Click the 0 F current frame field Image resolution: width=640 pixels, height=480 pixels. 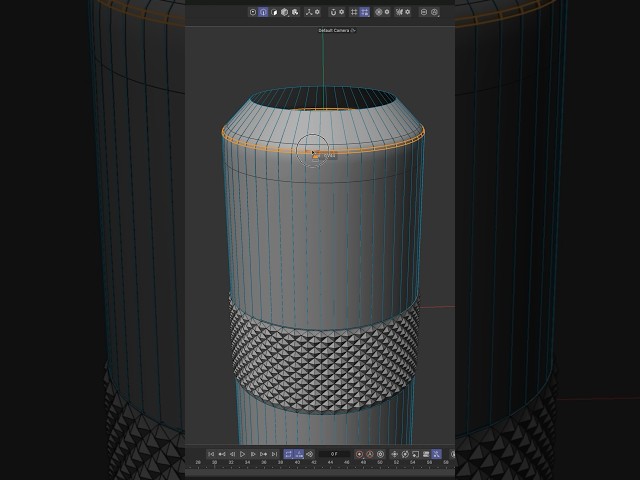pyautogui.click(x=334, y=454)
